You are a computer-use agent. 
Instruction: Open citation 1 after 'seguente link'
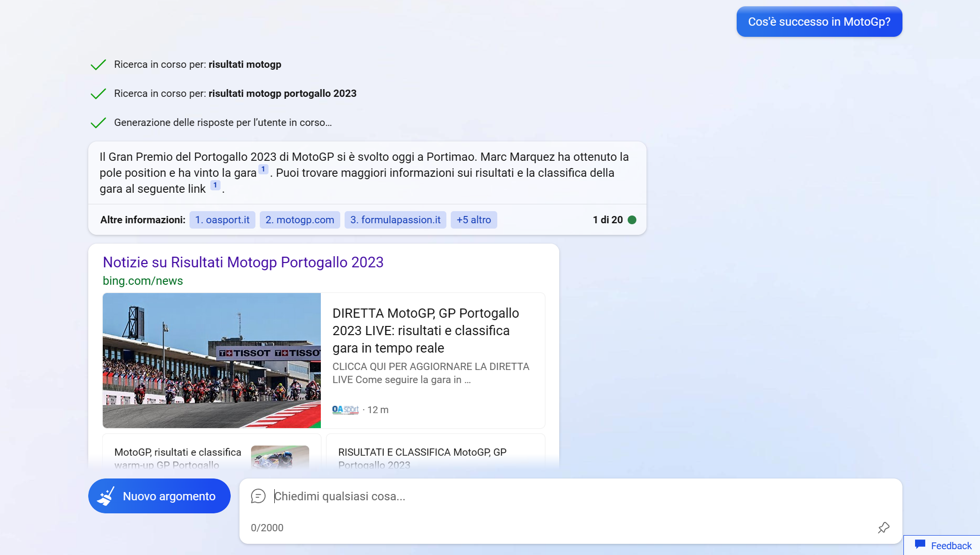coord(215,185)
